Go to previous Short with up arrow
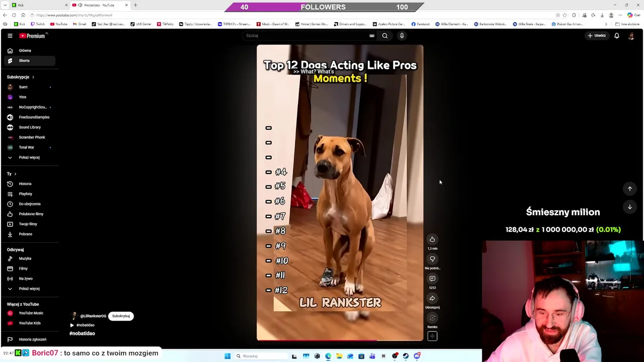Image resolution: width=644 pixels, height=362 pixels. tap(629, 189)
